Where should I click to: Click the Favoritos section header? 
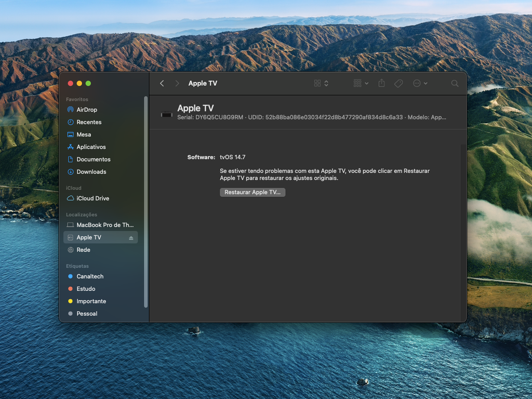(77, 99)
